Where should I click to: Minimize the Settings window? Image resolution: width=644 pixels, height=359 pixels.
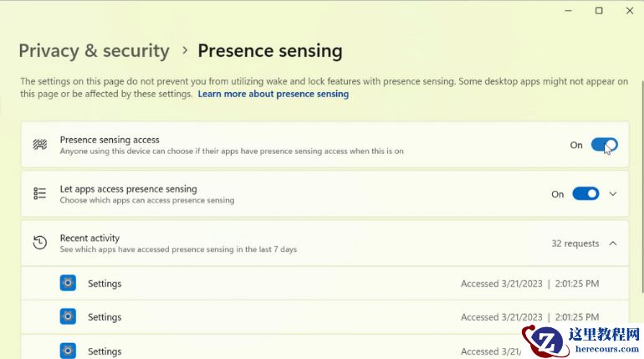click(568, 11)
